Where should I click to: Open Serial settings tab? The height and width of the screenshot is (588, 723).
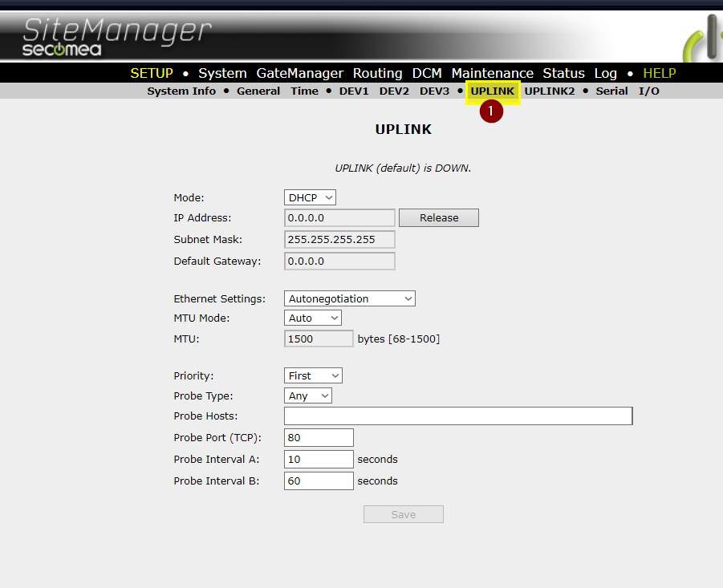[x=611, y=91]
